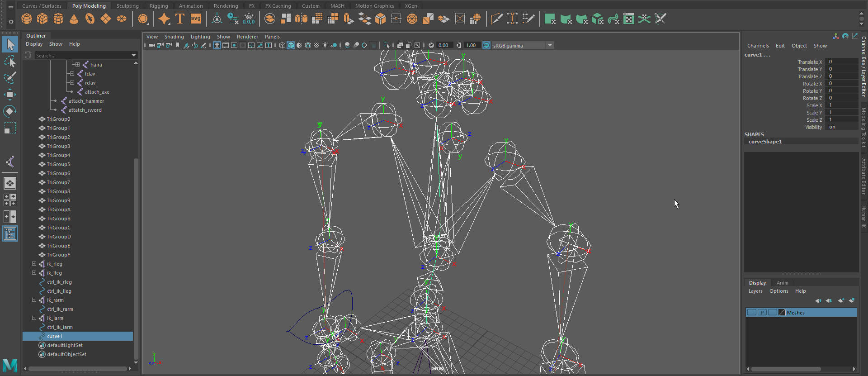Click the Mirror shelf icon
This screenshot has width=868, height=376.
pyautogui.click(x=301, y=19)
